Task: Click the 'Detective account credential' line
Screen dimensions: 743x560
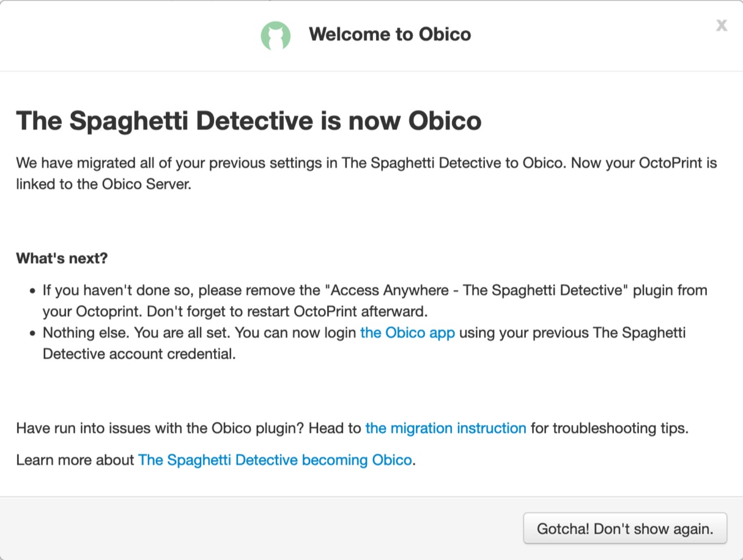Action: (x=139, y=354)
